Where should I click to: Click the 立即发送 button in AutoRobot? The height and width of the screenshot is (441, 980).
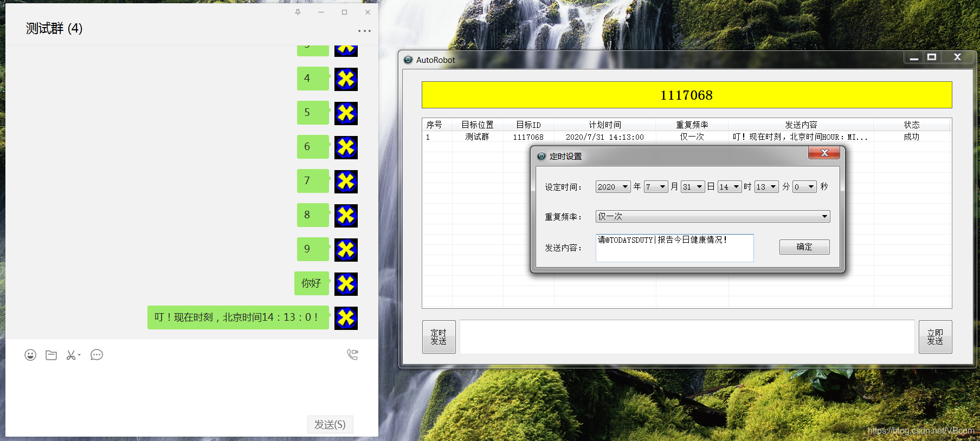(935, 337)
